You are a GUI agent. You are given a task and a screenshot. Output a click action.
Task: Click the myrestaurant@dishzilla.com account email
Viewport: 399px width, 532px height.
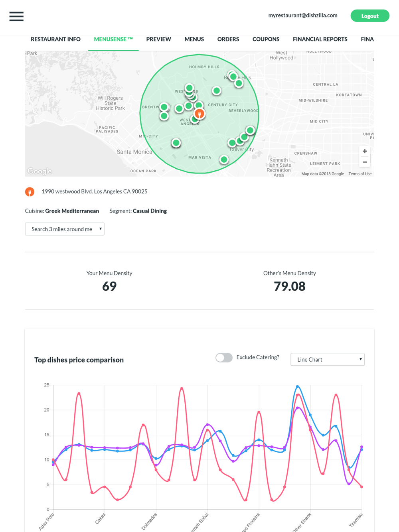coord(303,16)
